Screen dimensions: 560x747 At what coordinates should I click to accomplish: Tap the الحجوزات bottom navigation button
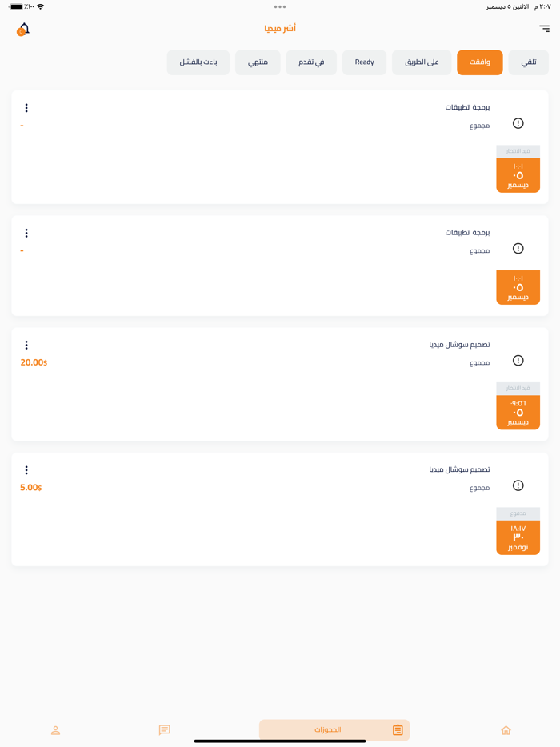pyautogui.click(x=334, y=729)
